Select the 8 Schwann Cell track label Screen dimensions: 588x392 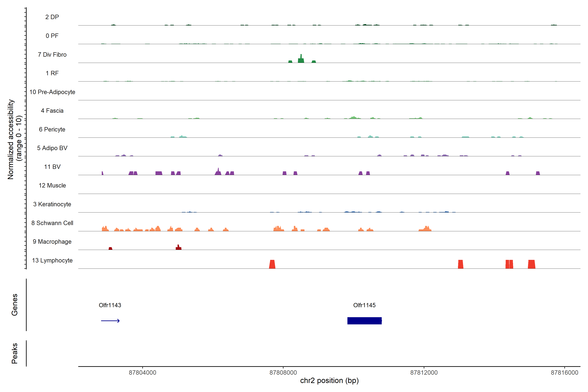52,223
